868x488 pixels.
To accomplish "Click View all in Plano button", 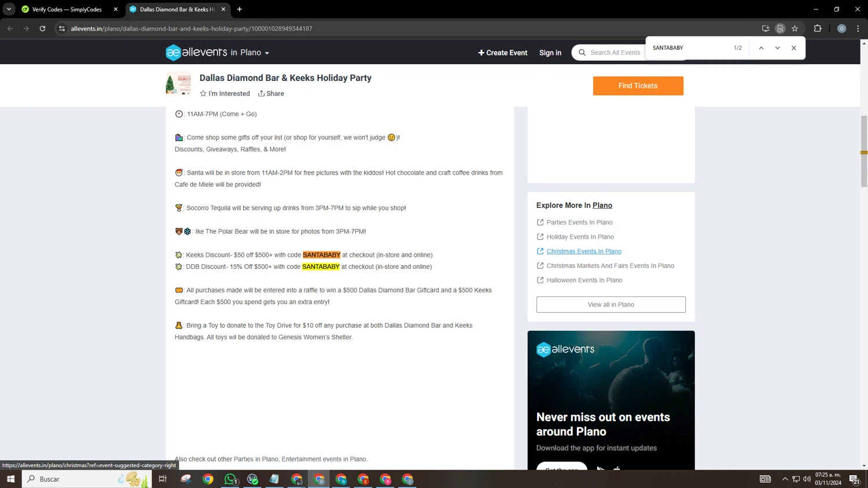I will [x=610, y=305].
